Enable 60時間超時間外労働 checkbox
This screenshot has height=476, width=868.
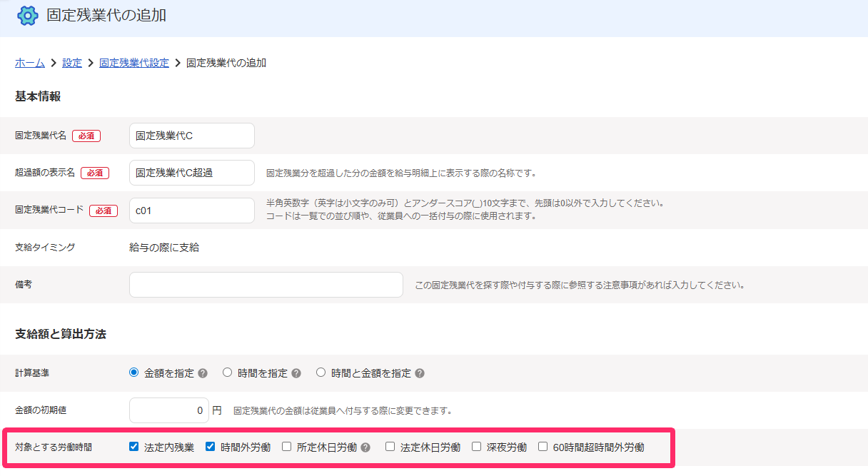pos(542,447)
